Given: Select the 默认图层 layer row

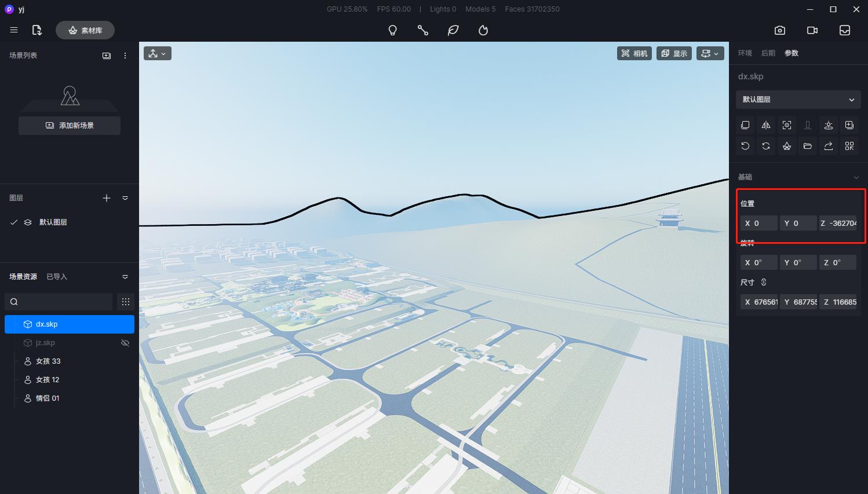Looking at the screenshot, I should pyautogui.click(x=70, y=222).
